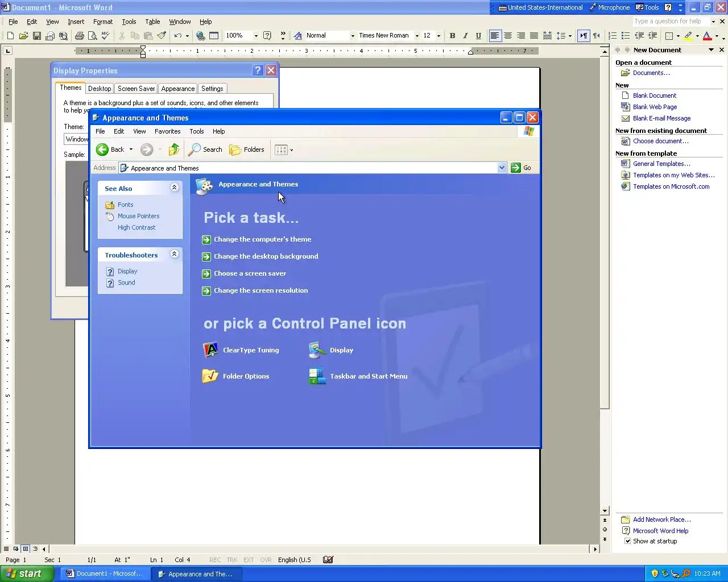Save the document with the floppy icon

click(x=36, y=36)
